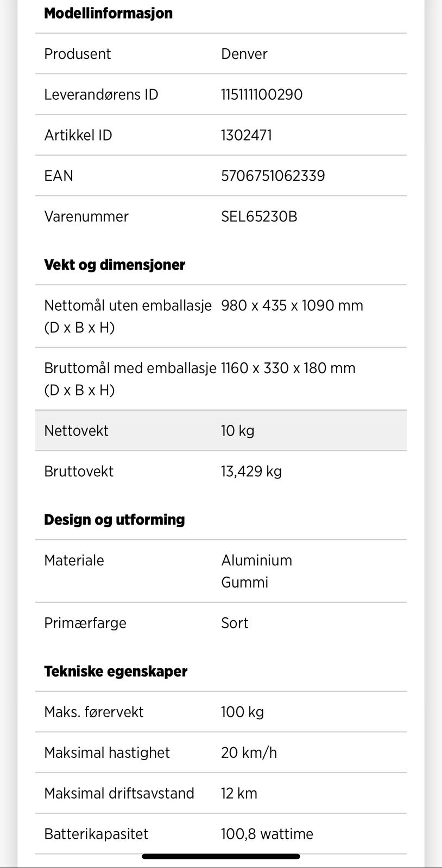Click the Bruttomål med emballasje label

pyautogui.click(x=130, y=368)
